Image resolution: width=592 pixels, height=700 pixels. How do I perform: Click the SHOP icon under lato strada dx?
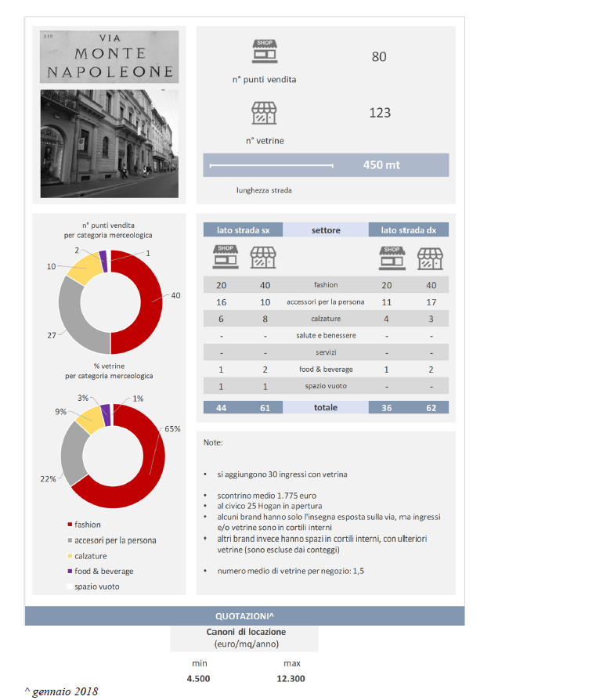pyautogui.click(x=392, y=258)
